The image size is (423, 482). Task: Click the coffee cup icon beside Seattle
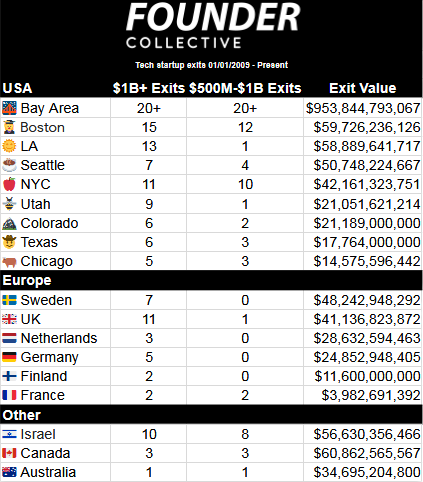tap(9, 165)
